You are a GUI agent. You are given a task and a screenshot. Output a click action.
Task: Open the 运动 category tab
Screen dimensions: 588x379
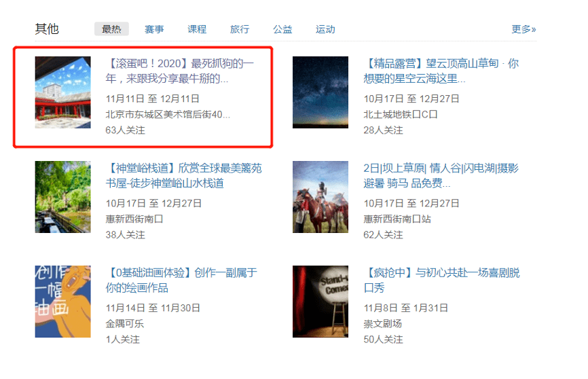(x=325, y=29)
